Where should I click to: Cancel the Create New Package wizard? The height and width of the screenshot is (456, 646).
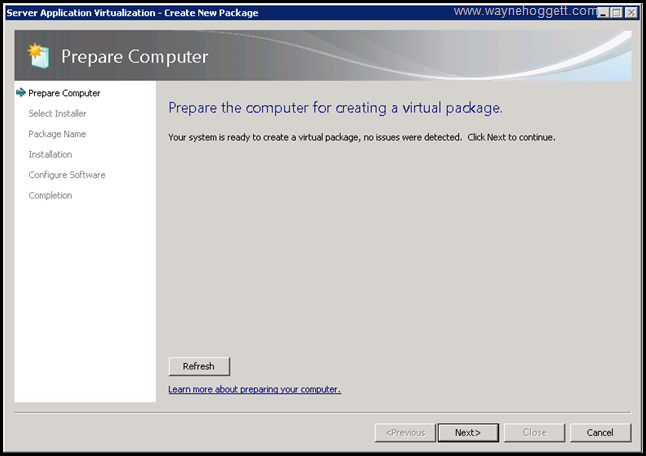click(600, 433)
